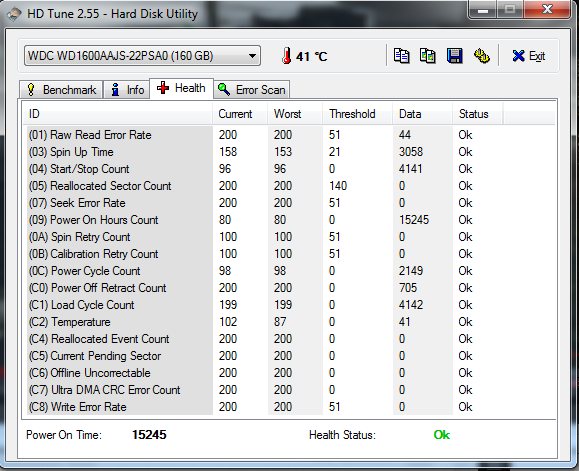Click the copy screenshot icon
Viewport: 579px width, 471px height.
pyautogui.click(x=428, y=56)
